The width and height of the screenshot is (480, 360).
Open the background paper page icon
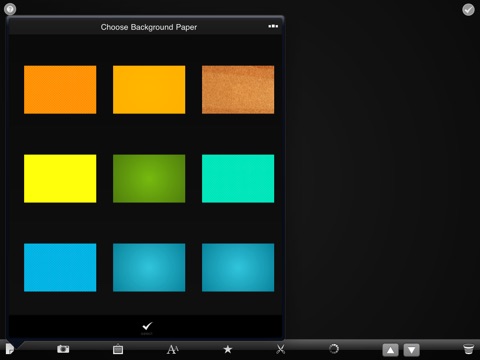pos(9,349)
